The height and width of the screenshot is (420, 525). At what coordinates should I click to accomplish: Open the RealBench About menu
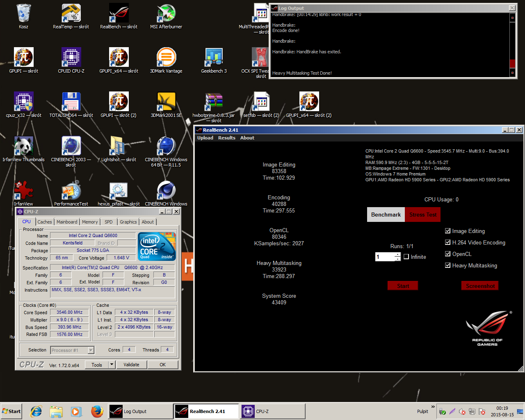[247, 138]
